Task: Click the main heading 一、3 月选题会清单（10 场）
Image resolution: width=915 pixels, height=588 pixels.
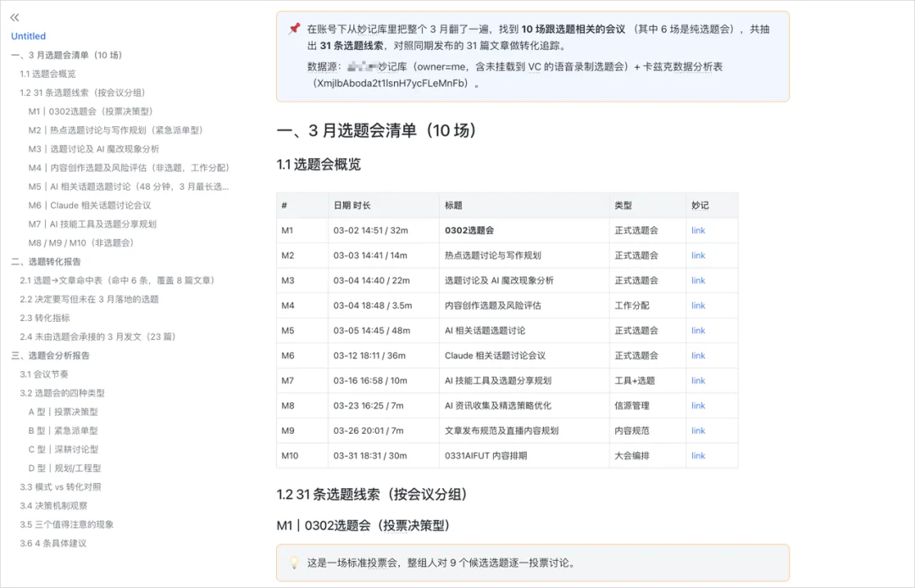Action: 378,130
